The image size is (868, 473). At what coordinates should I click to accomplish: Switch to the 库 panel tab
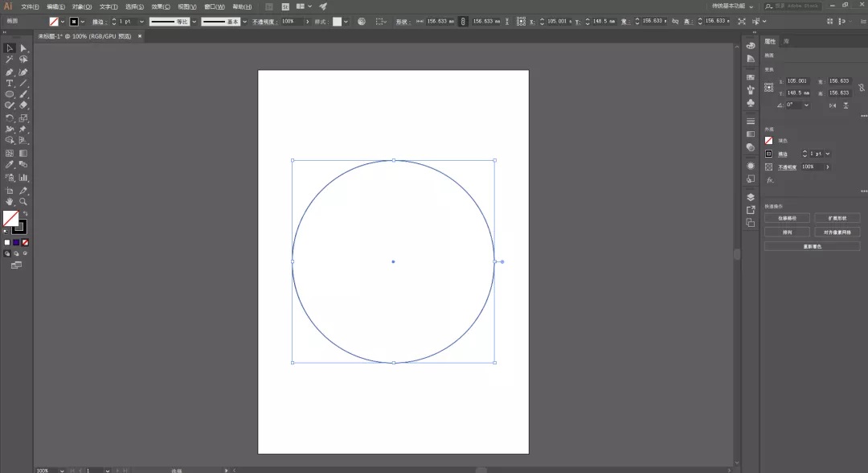pyautogui.click(x=786, y=41)
